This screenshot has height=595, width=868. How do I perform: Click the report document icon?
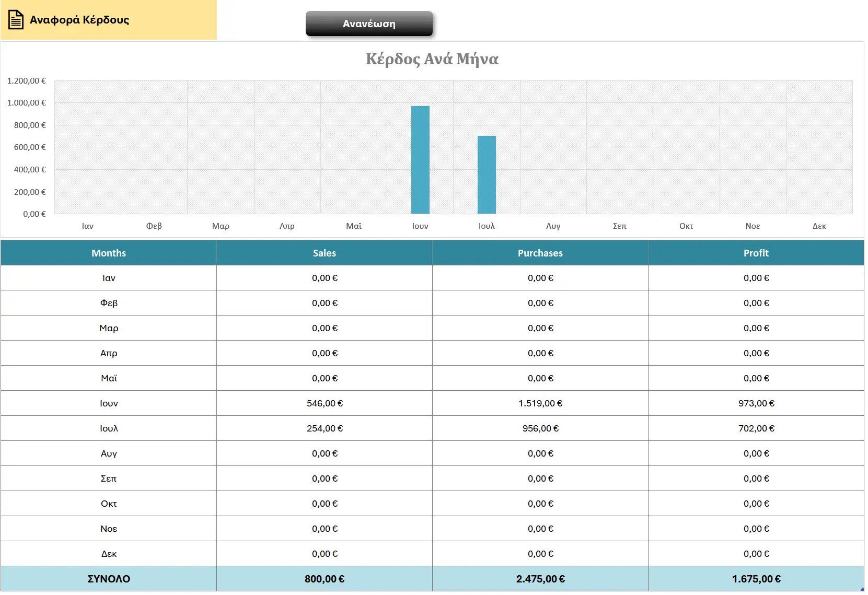16,20
